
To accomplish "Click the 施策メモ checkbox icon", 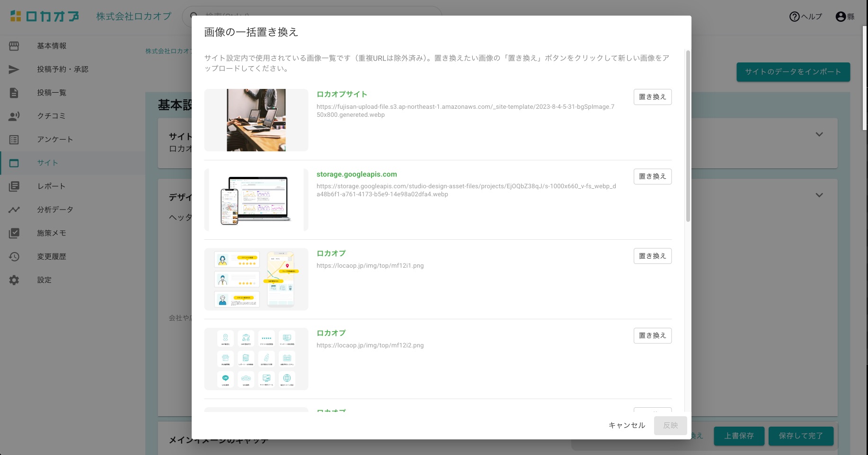I will (x=14, y=233).
